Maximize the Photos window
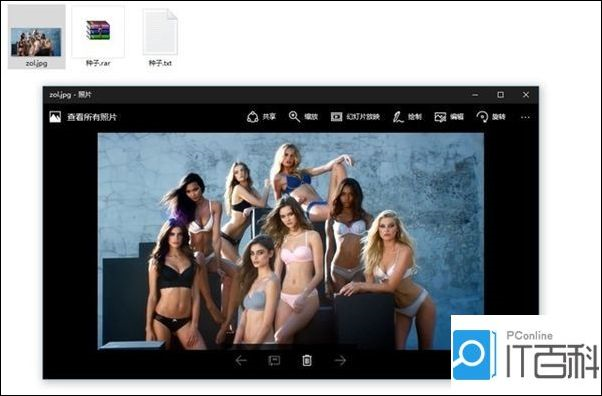 tap(500, 94)
